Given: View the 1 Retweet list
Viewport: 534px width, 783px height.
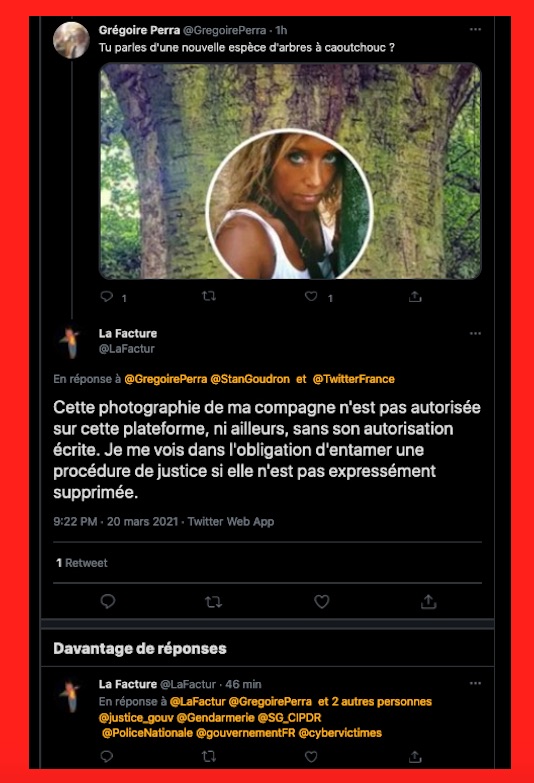Looking at the screenshot, I should click(x=81, y=563).
